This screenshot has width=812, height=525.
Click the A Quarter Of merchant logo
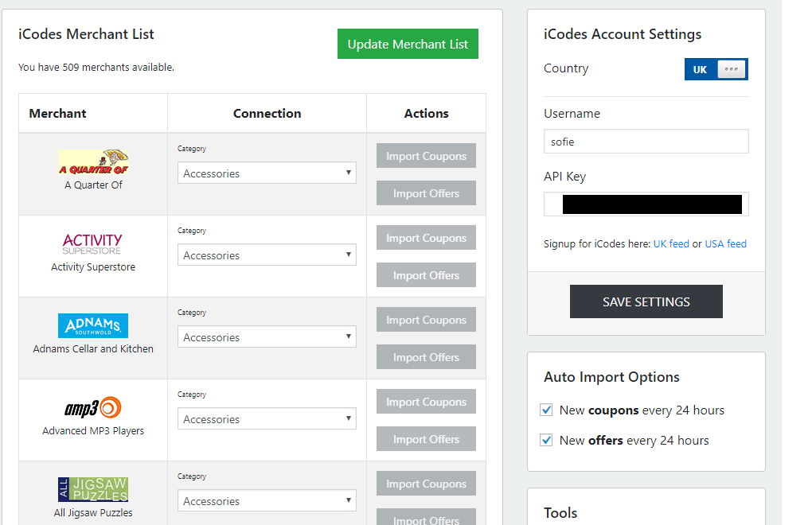pos(93,162)
